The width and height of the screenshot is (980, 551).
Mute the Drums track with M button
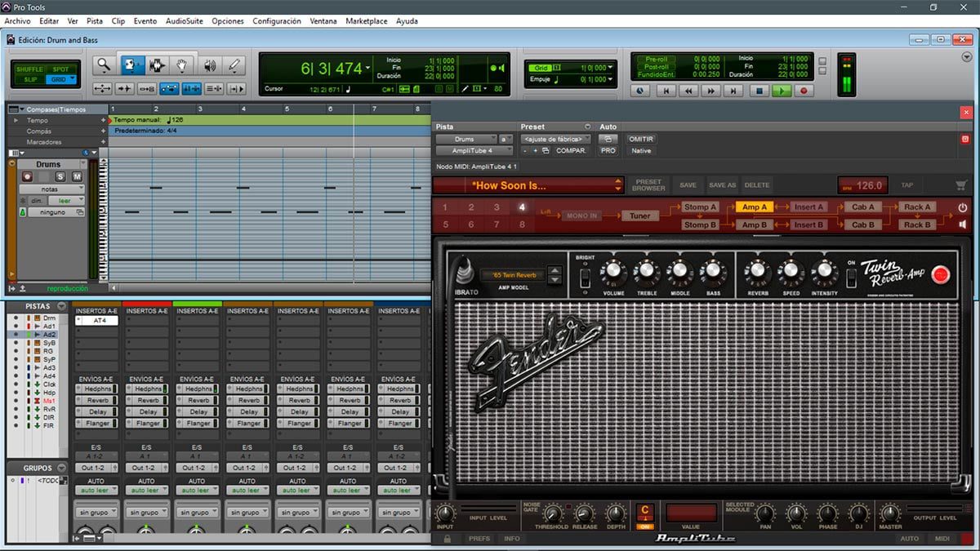tap(77, 176)
